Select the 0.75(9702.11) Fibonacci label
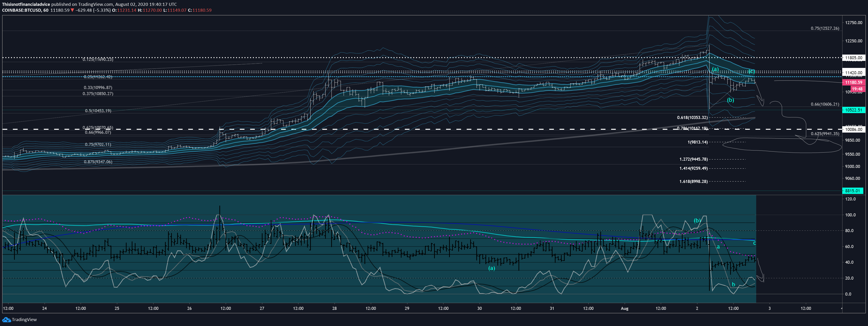The width and height of the screenshot is (868, 326). coord(98,144)
